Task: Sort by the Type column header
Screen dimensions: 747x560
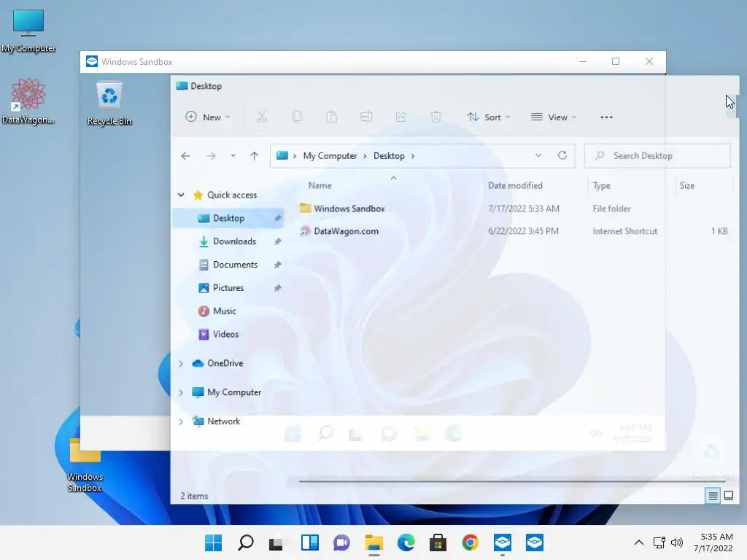Action: (x=602, y=186)
